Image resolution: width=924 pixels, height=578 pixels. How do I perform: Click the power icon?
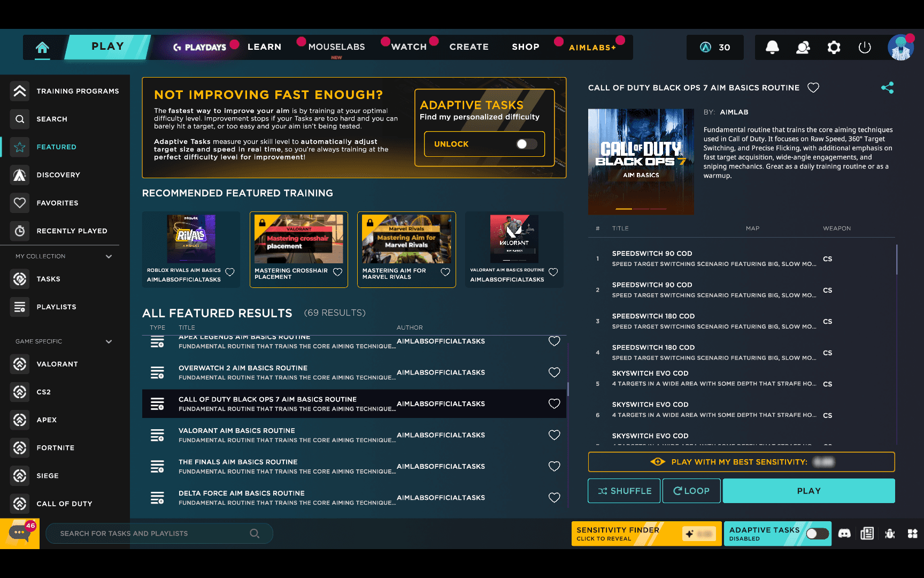point(865,48)
